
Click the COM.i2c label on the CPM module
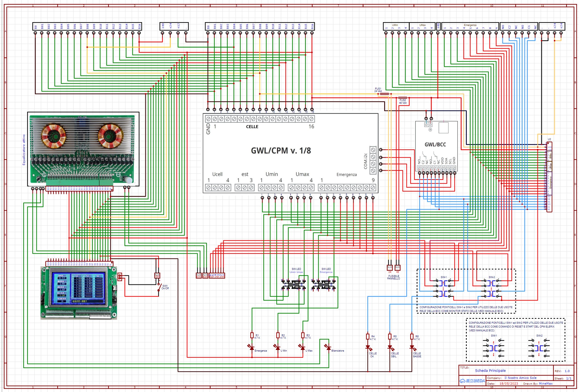[365, 161]
